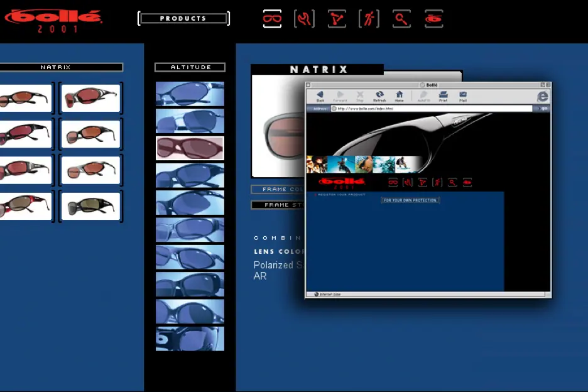Image resolution: width=588 pixels, height=392 pixels.
Task: Click the FRAME COL option bar
Action: tap(278, 189)
